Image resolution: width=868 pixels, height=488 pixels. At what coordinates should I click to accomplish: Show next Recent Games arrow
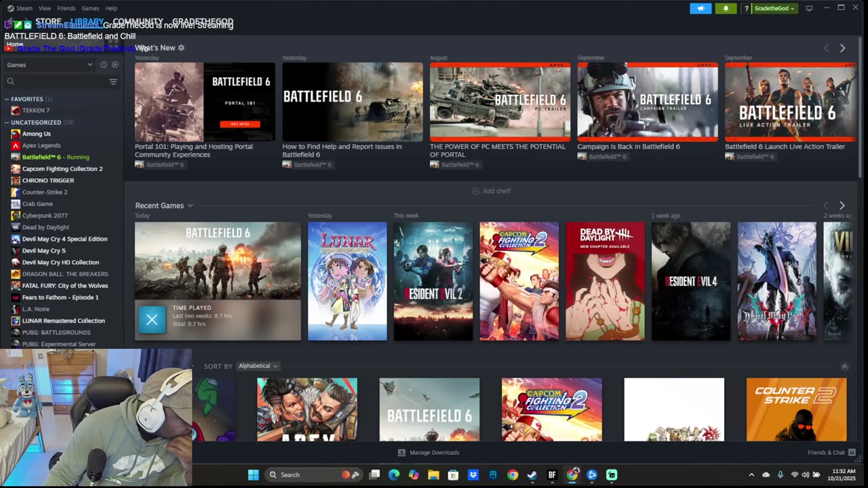(842, 205)
